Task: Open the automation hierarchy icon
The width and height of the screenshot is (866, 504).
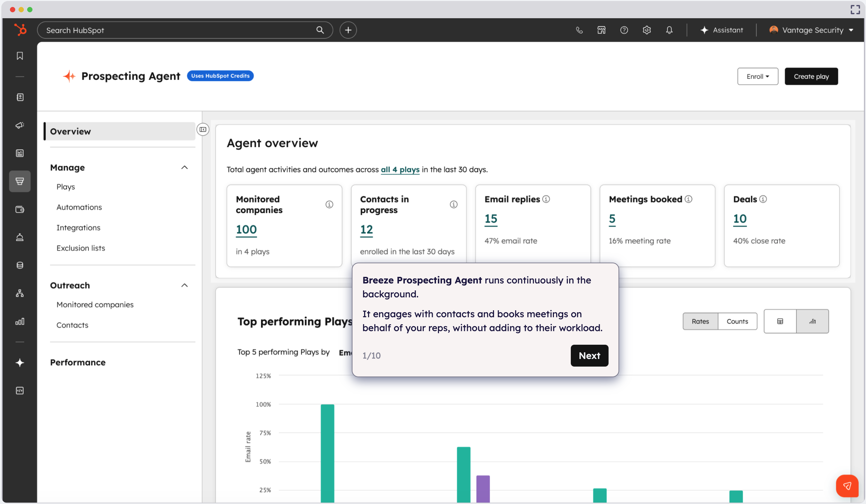Action: (20, 293)
